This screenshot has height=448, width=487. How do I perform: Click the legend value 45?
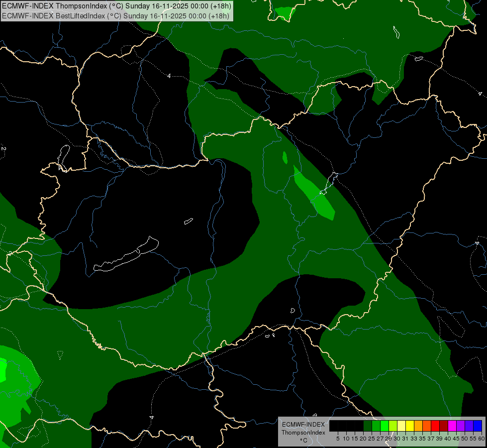point(456,439)
